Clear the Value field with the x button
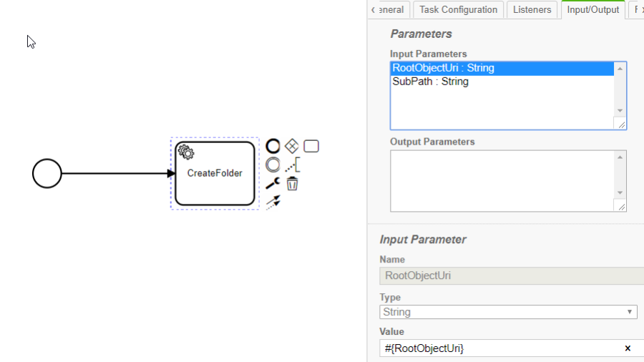Image resolution: width=644 pixels, height=362 pixels. coord(628,348)
